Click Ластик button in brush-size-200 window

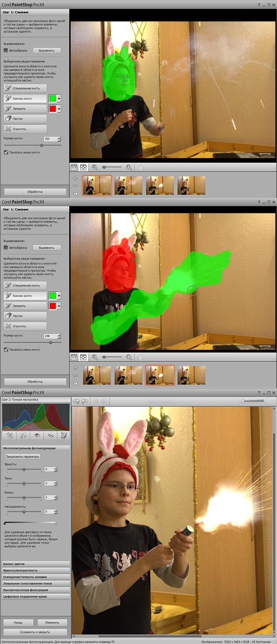(x=25, y=119)
